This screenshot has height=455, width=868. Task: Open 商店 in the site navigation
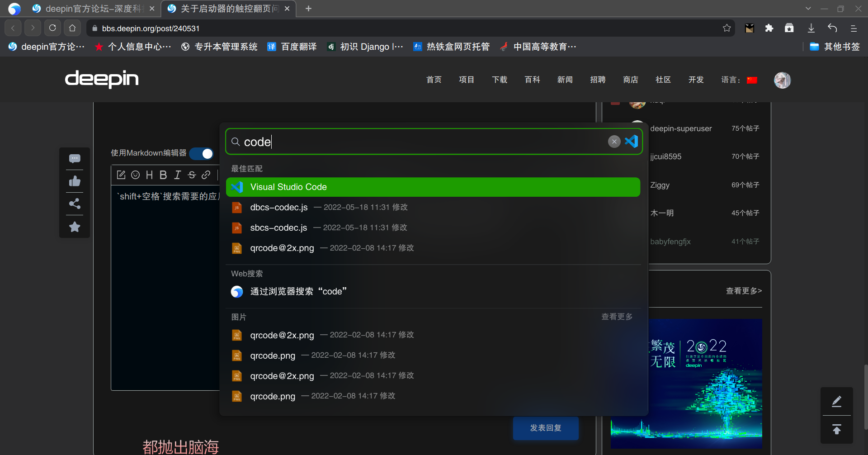[x=631, y=80]
